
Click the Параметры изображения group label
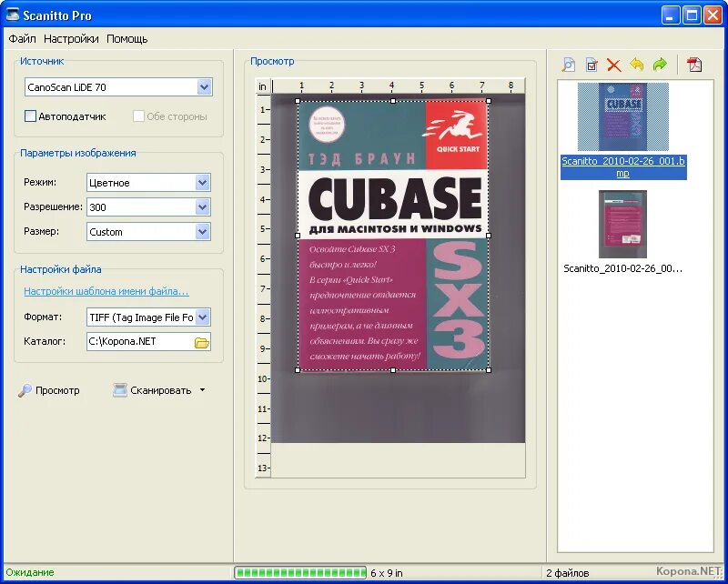coord(78,153)
